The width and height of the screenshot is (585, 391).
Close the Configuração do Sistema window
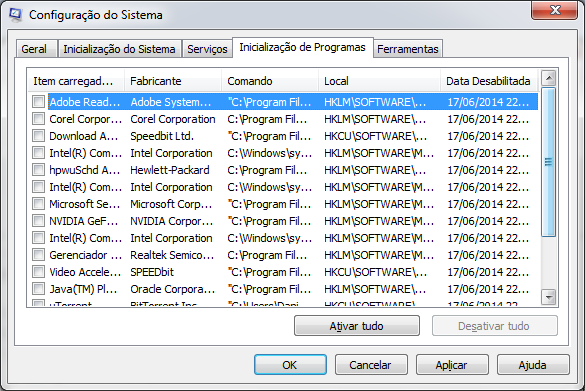554,10
